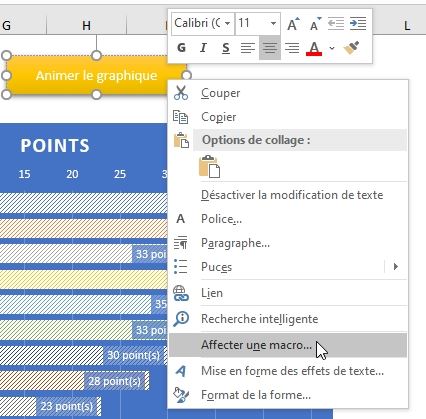Click the Copier pages icon
The height and width of the screenshot is (419, 426).
point(181,117)
